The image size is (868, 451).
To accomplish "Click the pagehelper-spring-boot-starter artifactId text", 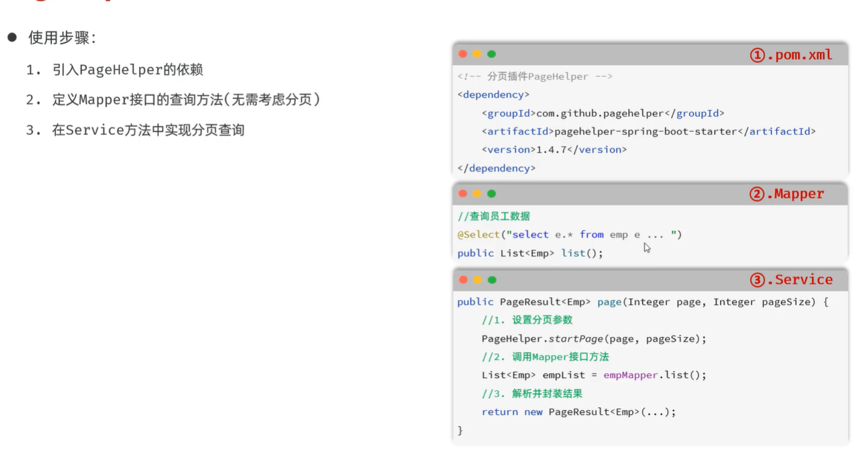I will coord(648,131).
